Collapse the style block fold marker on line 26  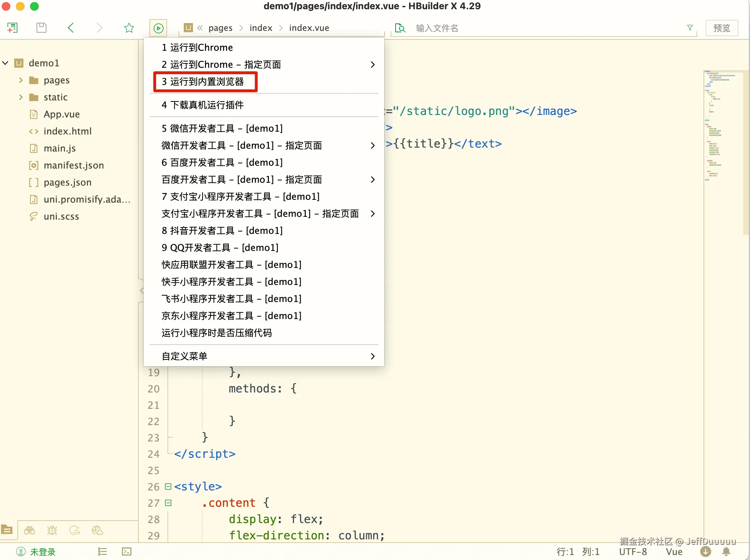point(168,487)
